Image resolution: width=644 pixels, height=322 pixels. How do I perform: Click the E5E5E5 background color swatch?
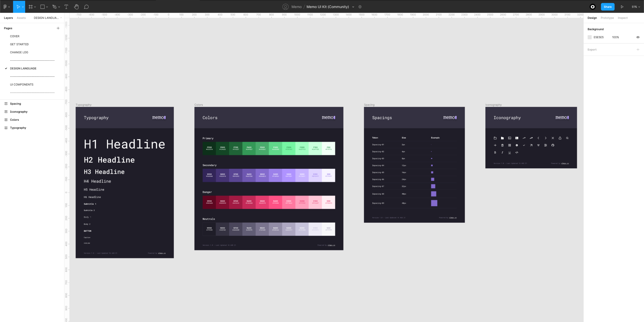(589, 37)
